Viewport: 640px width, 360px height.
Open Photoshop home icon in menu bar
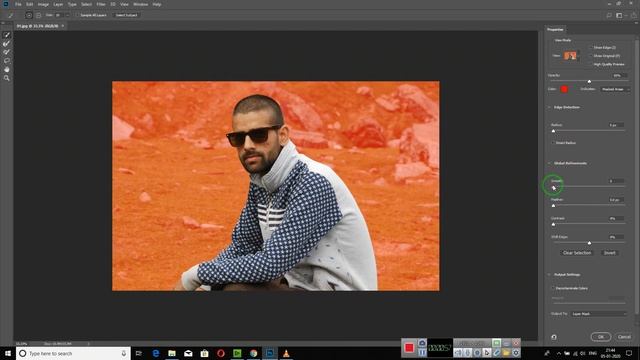(x=6, y=4)
